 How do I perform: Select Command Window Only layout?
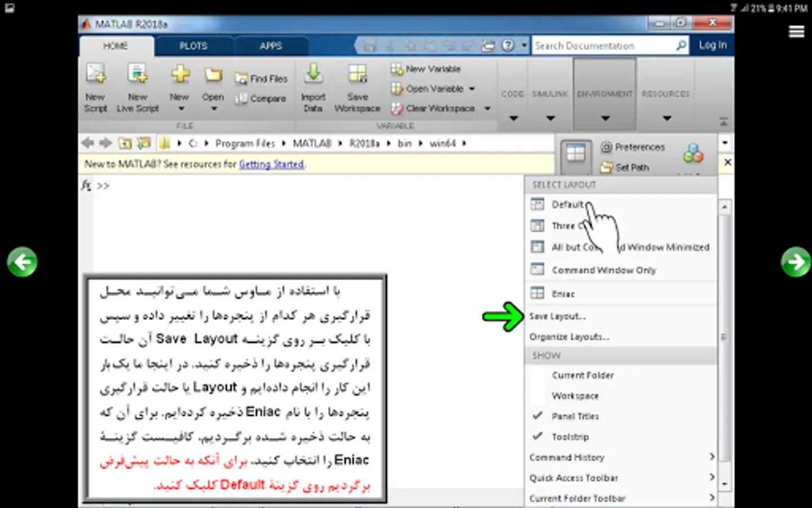tap(604, 270)
